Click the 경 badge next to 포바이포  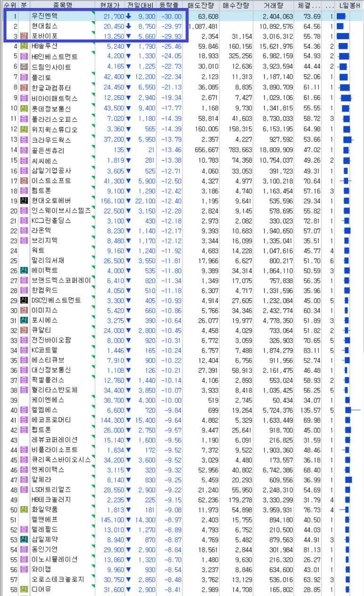24,36
